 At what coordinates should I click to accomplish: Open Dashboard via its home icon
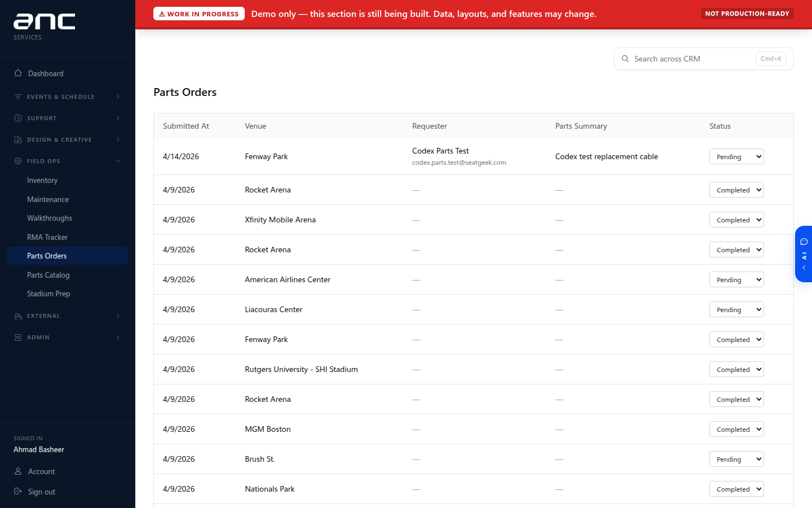pyautogui.click(x=18, y=73)
